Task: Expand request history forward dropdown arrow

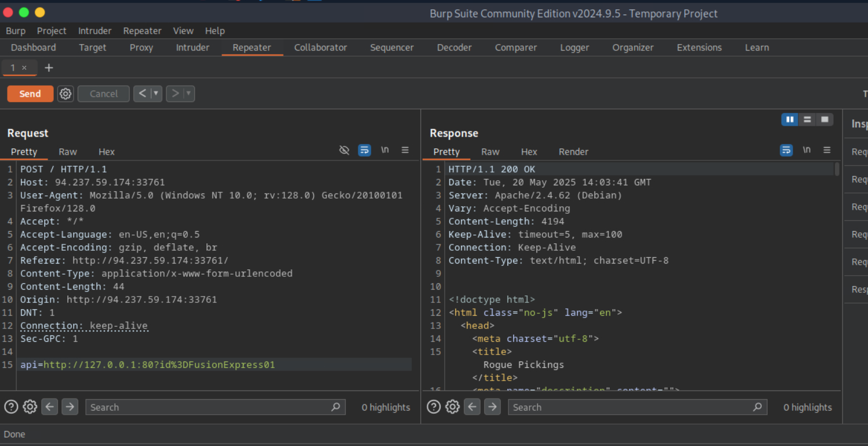Action: [x=188, y=94]
